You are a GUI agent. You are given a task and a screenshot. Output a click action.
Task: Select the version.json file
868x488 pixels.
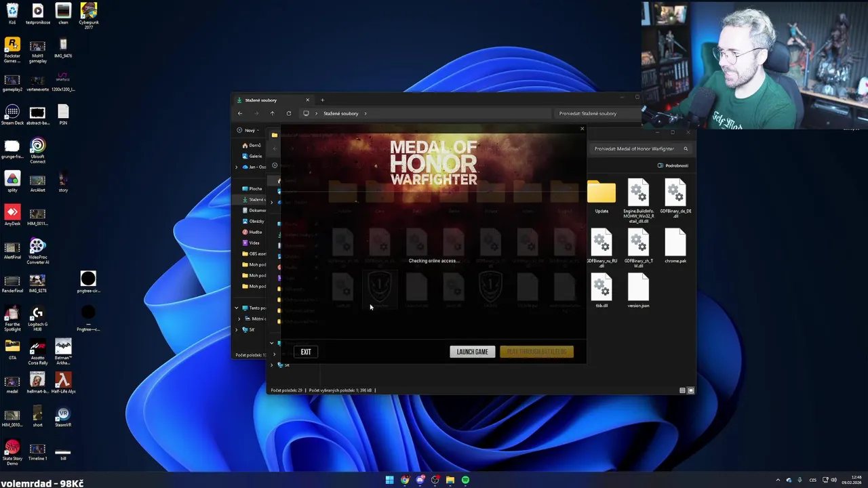[x=638, y=291]
